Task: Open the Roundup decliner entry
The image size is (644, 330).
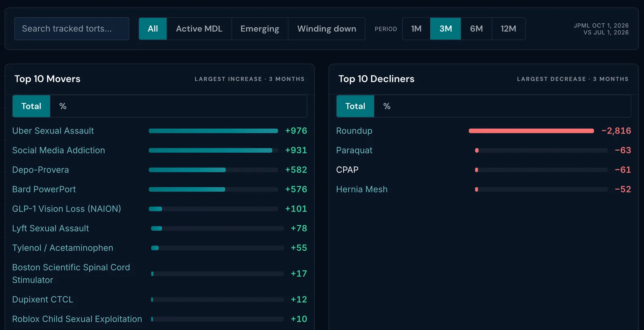Action: (x=354, y=131)
